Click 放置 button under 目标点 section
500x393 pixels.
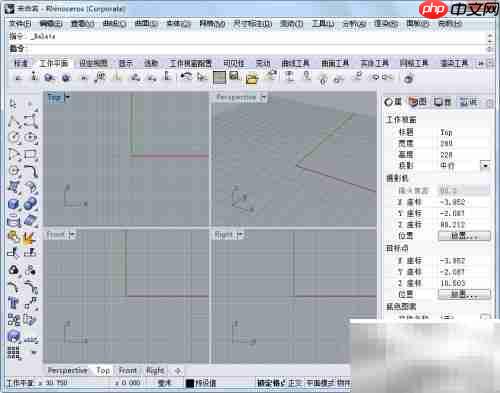pyautogui.click(x=464, y=294)
